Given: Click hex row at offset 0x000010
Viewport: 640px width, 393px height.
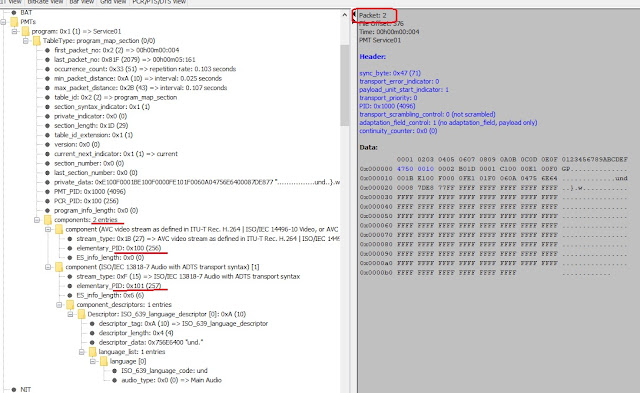Looking at the screenshot, I should 493,178.
